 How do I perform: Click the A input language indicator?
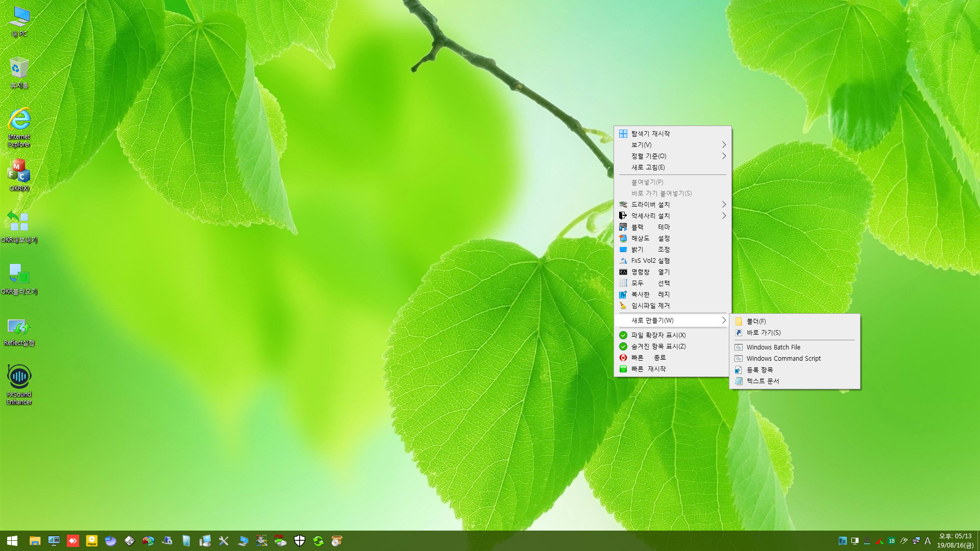click(927, 541)
